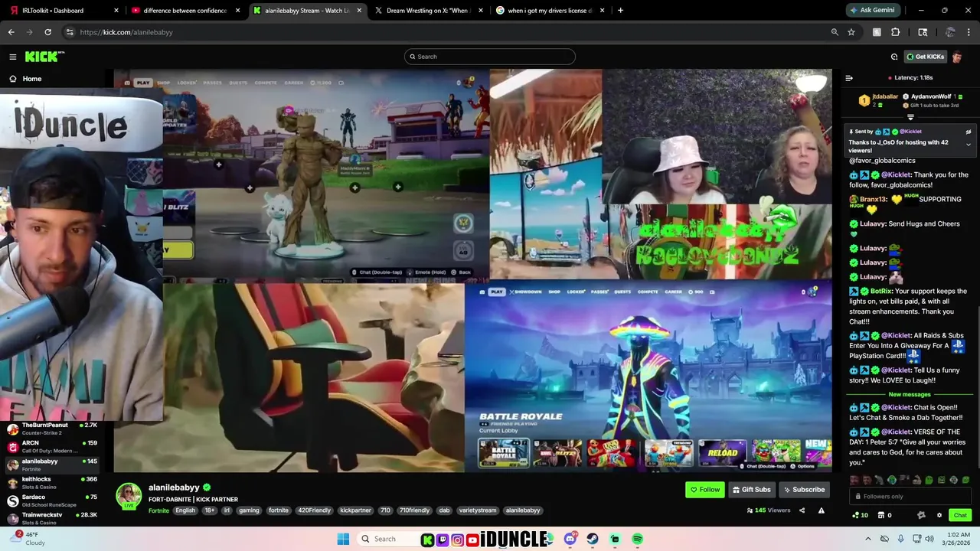This screenshot has height=551, width=980.
Task: Bookmark this page with the star icon
Action: tap(851, 32)
